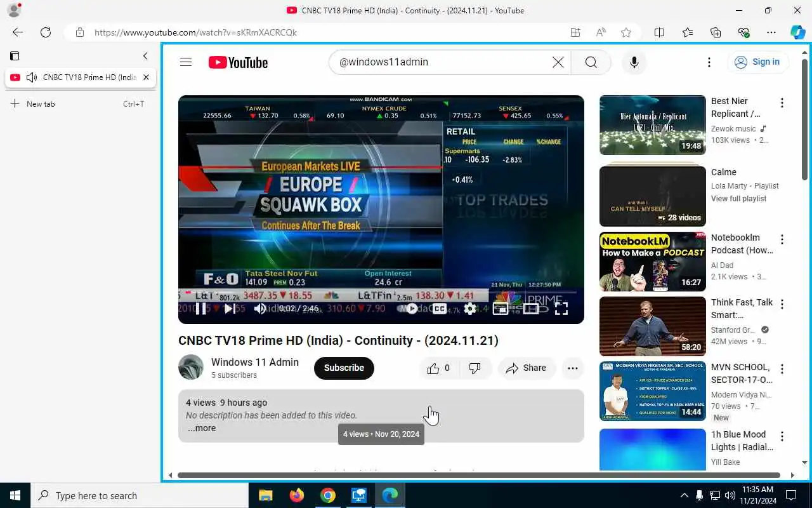This screenshot has height=508, width=812.
Task: Open Windows 11 Admin channel name link
Action: 255,362
